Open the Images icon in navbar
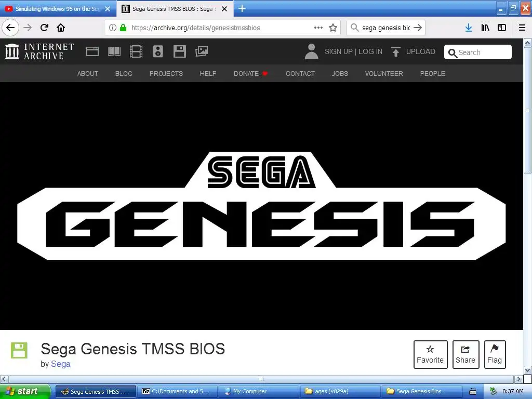 (202, 51)
